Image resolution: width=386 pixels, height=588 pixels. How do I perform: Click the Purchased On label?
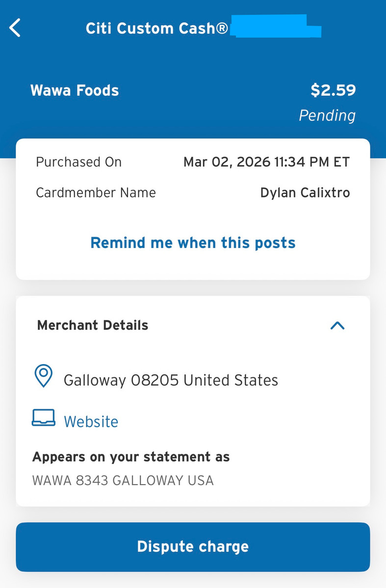[x=78, y=162]
